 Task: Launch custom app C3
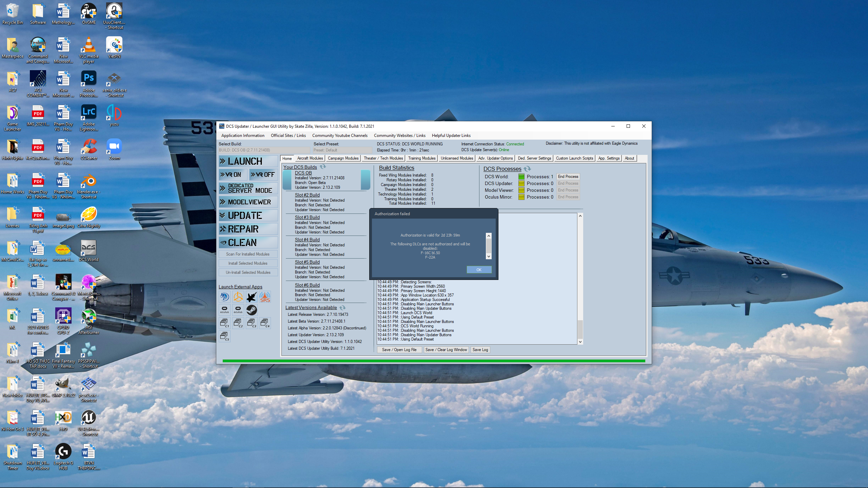(x=252, y=323)
